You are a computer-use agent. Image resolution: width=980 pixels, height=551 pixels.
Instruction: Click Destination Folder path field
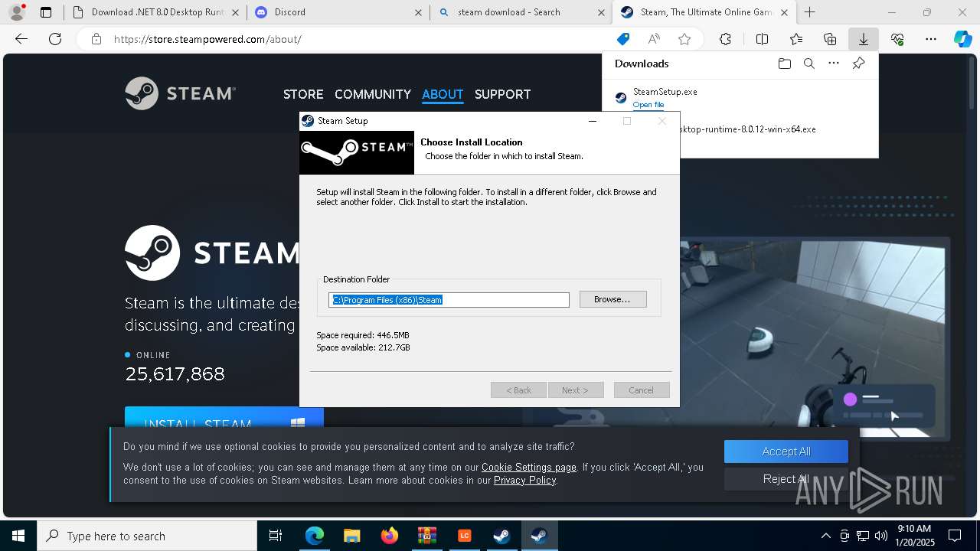tap(449, 300)
